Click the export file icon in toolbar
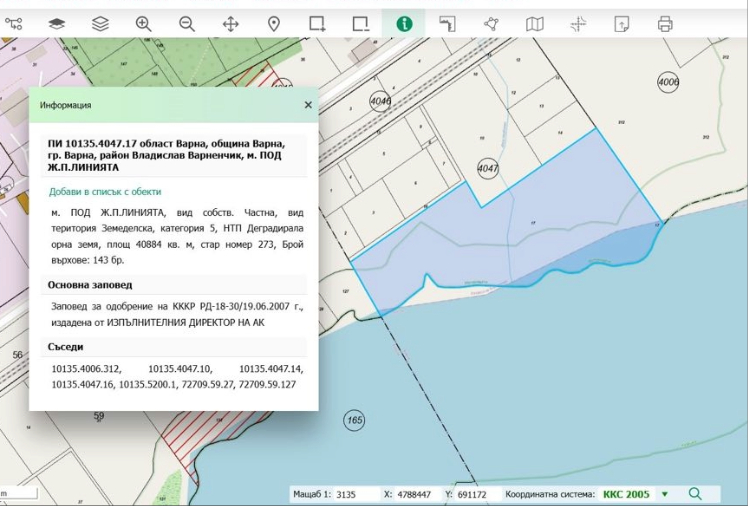Screen dimensions: 748x506 622,23
